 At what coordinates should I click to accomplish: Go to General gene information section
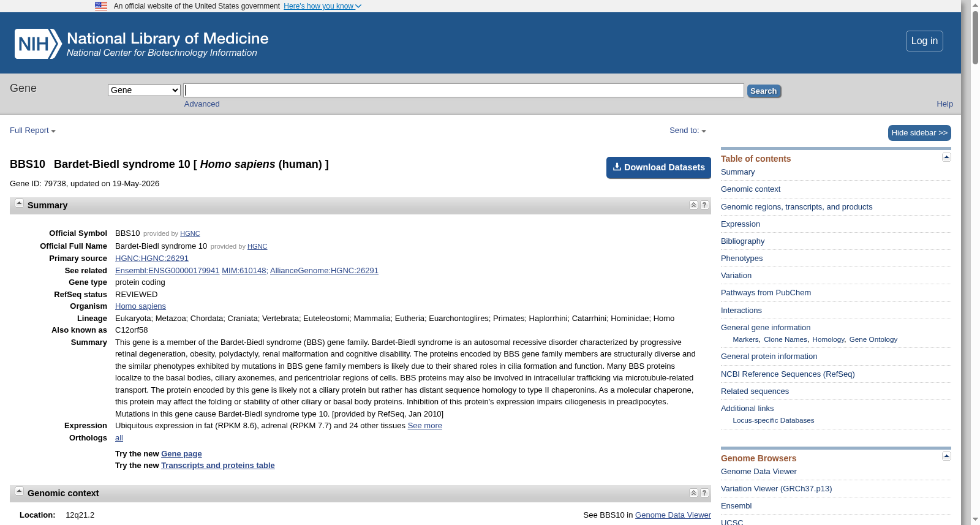[x=766, y=328]
